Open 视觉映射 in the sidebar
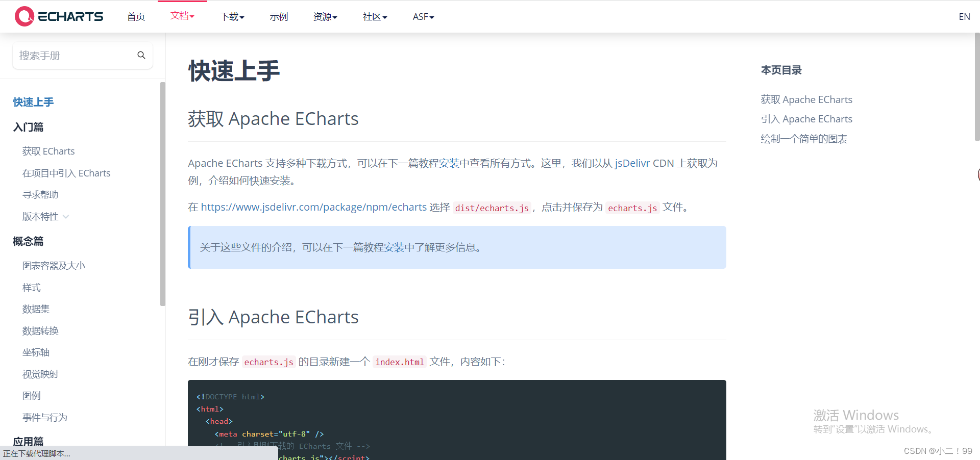The height and width of the screenshot is (460, 980). pyautogui.click(x=40, y=374)
